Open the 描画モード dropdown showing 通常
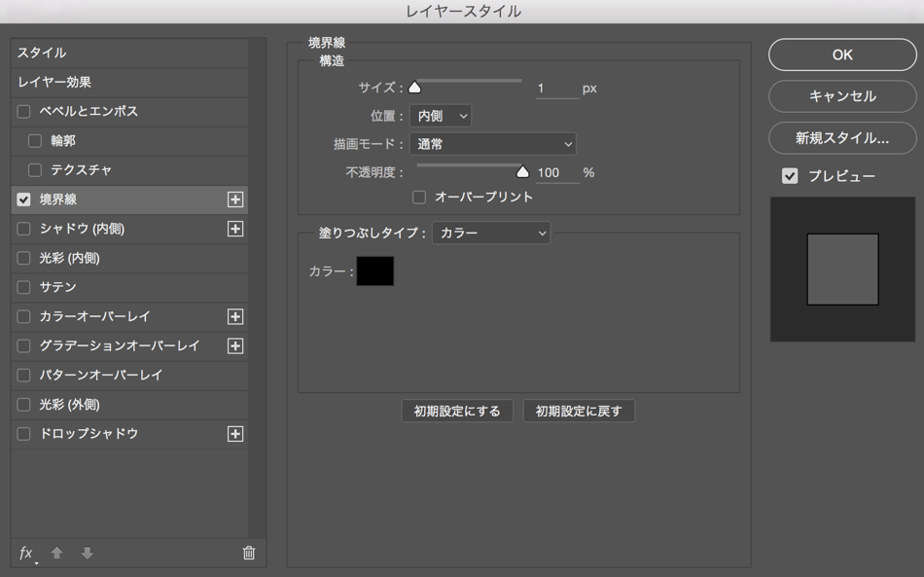 [x=492, y=144]
